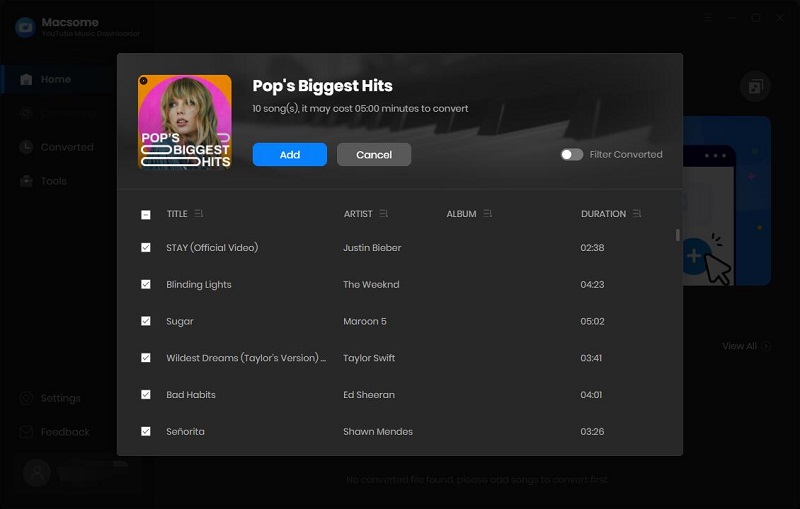Open the hamburger menu in title bar

(708, 18)
